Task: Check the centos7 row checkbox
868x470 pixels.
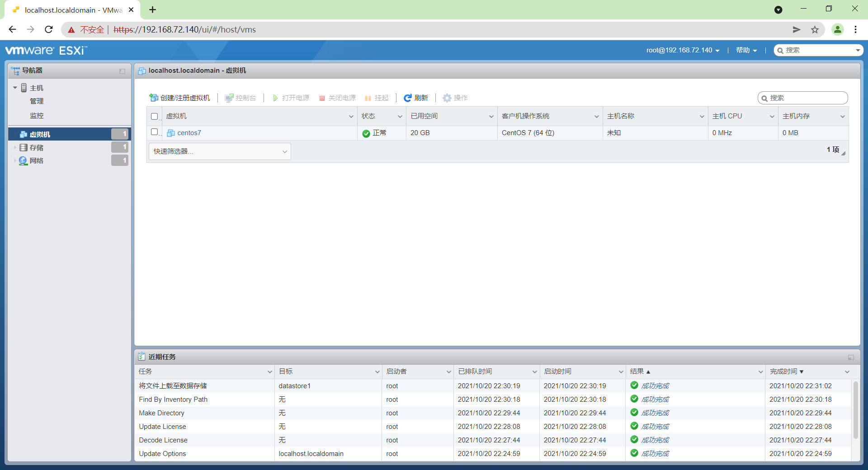Action: [x=154, y=132]
